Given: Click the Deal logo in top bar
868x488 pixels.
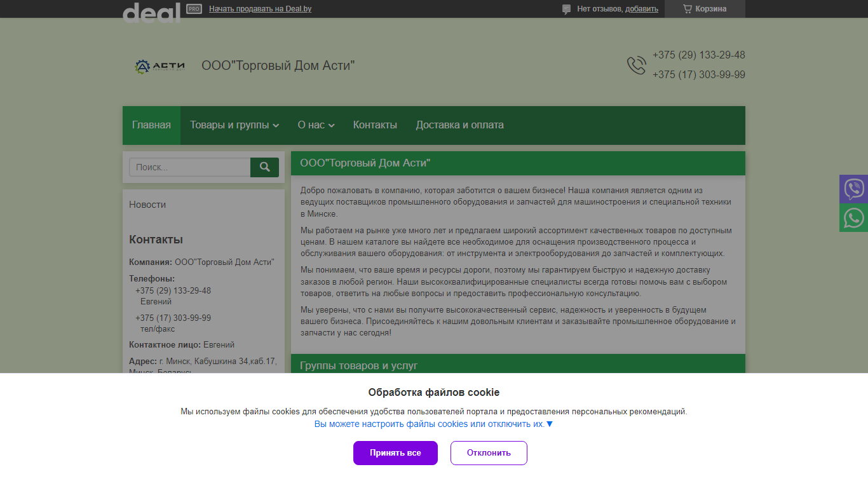Looking at the screenshot, I should point(151,13).
